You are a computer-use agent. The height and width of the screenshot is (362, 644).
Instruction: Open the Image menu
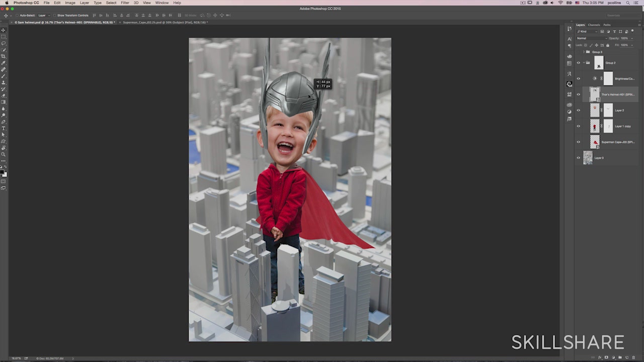tap(70, 3)
